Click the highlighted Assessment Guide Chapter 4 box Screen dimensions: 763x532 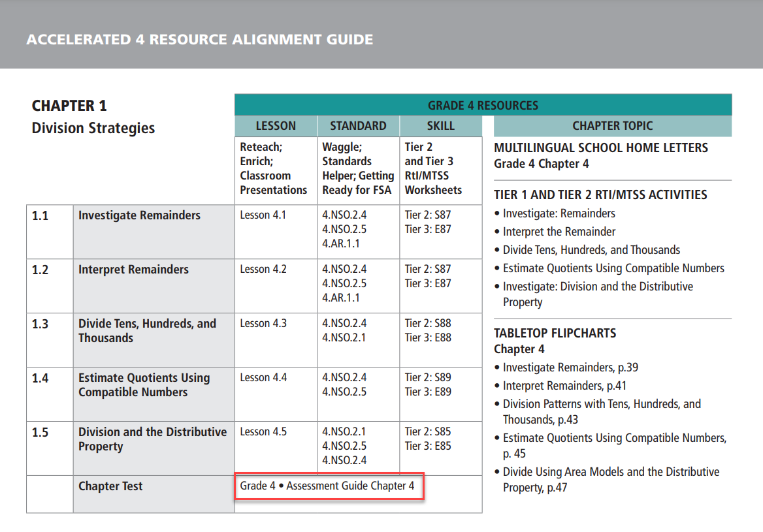tap(329, 486)
